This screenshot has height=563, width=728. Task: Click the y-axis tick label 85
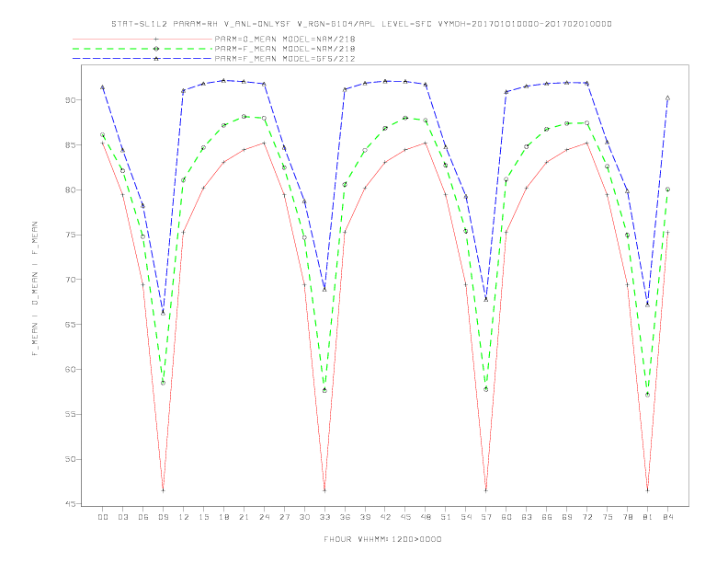click(70, 145)
